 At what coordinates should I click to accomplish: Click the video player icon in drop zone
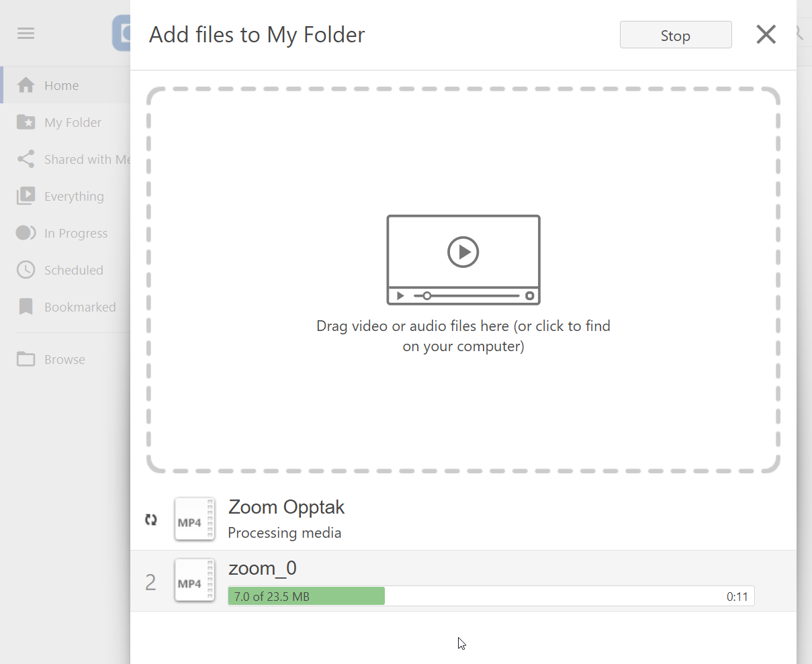(x=463, y=260)
